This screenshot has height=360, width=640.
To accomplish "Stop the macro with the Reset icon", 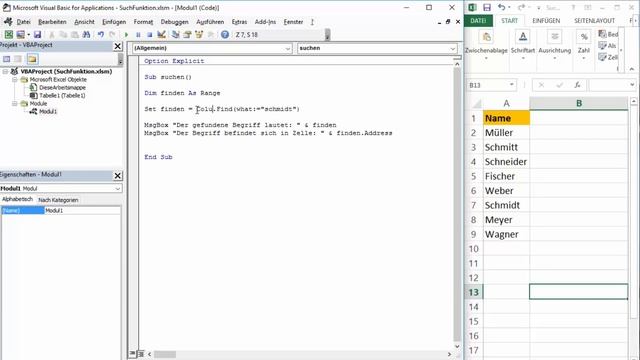I will (x=150, y=35).
